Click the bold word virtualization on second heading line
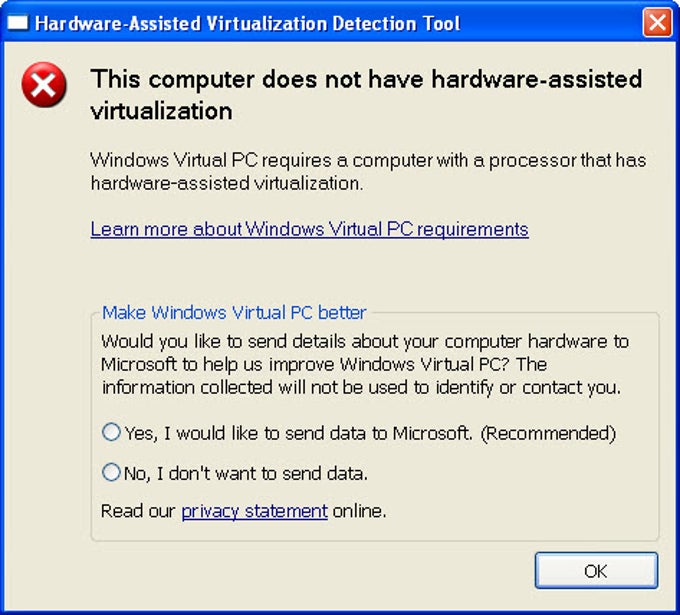The image size is (680, 615). point(161,111)
